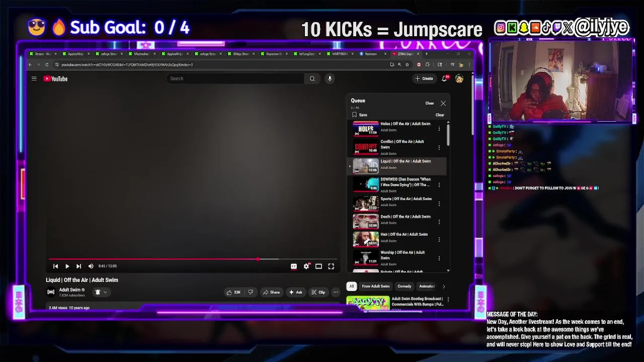
Task: Open the Adult Swim channel avatar
Action: coord(51,292)
